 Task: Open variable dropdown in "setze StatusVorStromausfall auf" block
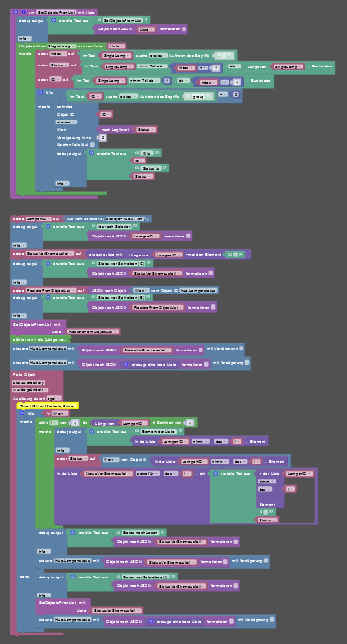click(x=49, y=253)
